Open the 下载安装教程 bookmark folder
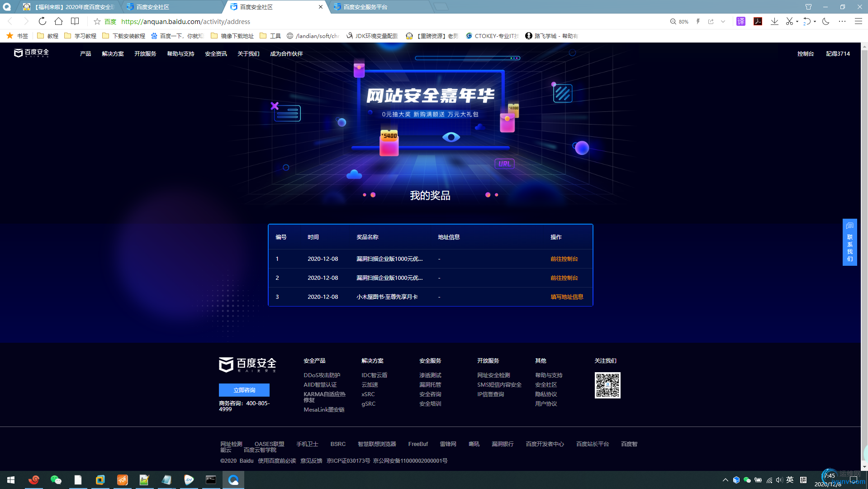The width and height of the screenshot is (868, 489). pos(123,36)
